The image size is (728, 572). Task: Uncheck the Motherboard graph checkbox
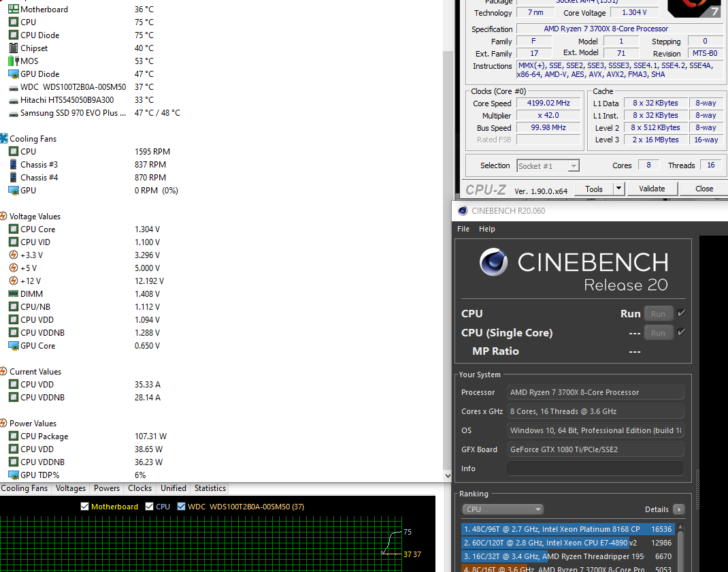click(85, 507)
